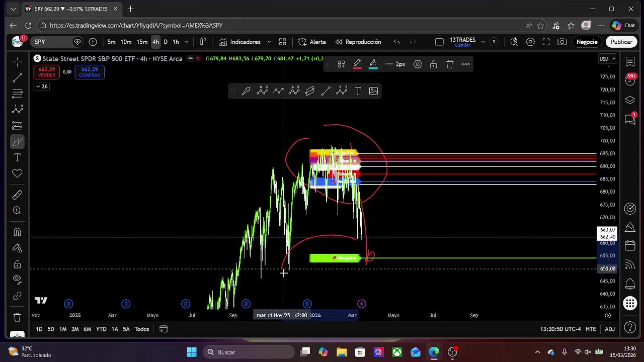Set date range to 1M
Image resolution: width=644 pixels, height=362 pixels.
(63, 329)
